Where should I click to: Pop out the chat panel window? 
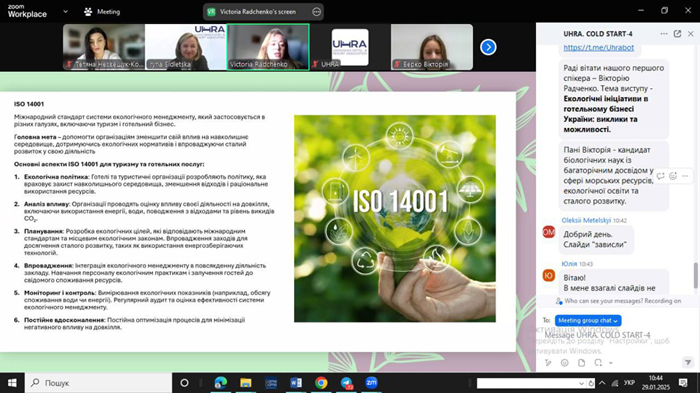677,34
